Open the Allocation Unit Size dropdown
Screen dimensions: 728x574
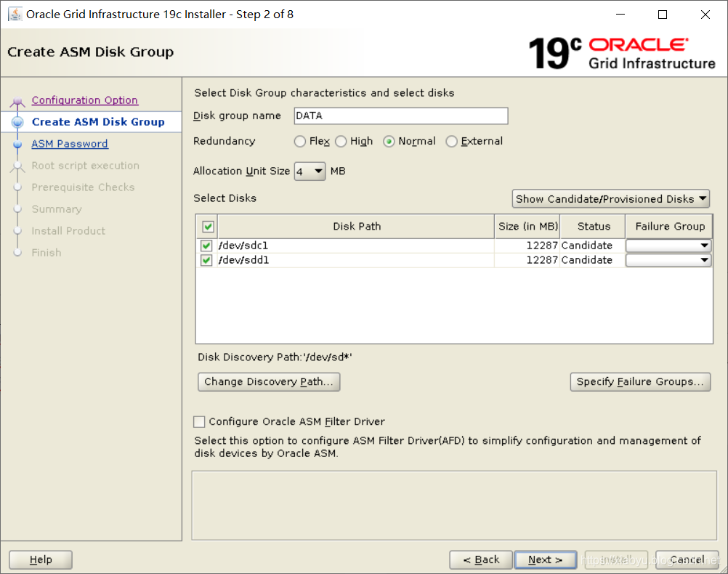coord(310,171)
